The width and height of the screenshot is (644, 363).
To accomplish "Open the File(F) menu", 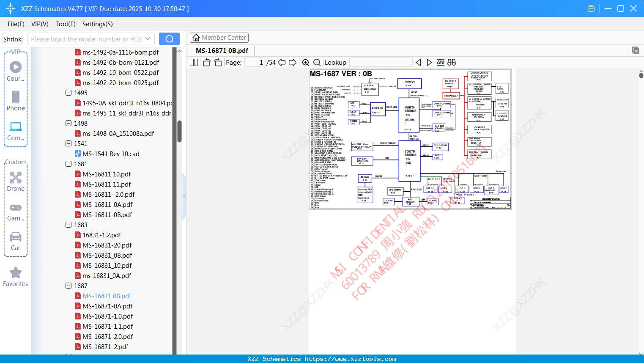I will 16,24.
